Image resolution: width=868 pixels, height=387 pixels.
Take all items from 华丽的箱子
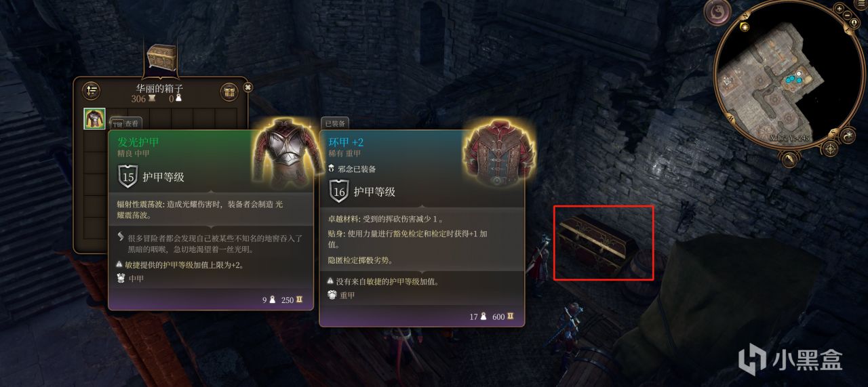[x=229, y=91]
